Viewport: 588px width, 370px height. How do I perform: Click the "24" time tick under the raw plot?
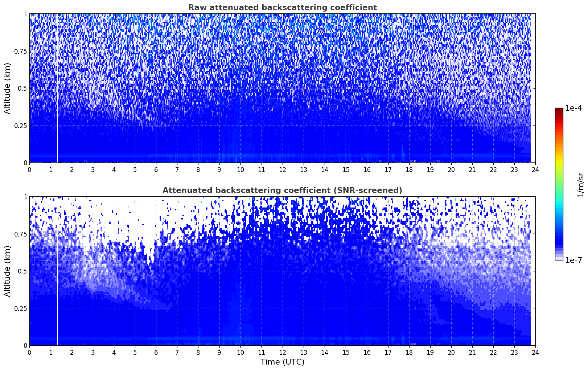535,169
